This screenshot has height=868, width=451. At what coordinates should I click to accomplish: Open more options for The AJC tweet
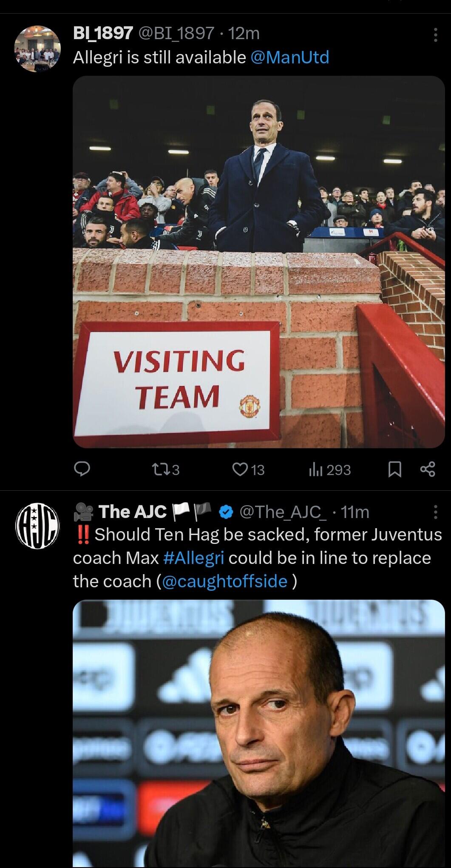pyautogui.click(x=435, y=512)
